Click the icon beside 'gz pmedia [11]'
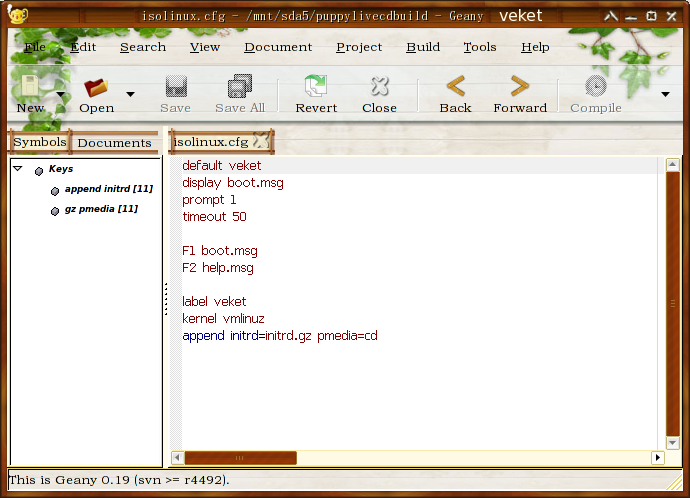The width and height of the screenshot is (690, 498). coord(55,211)
